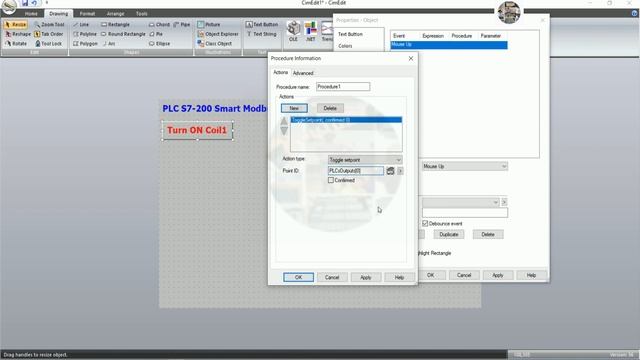The height and width of the screenshot is (360, 640).
Task: Insert a Picture from the ribbon
Action: 209,24
